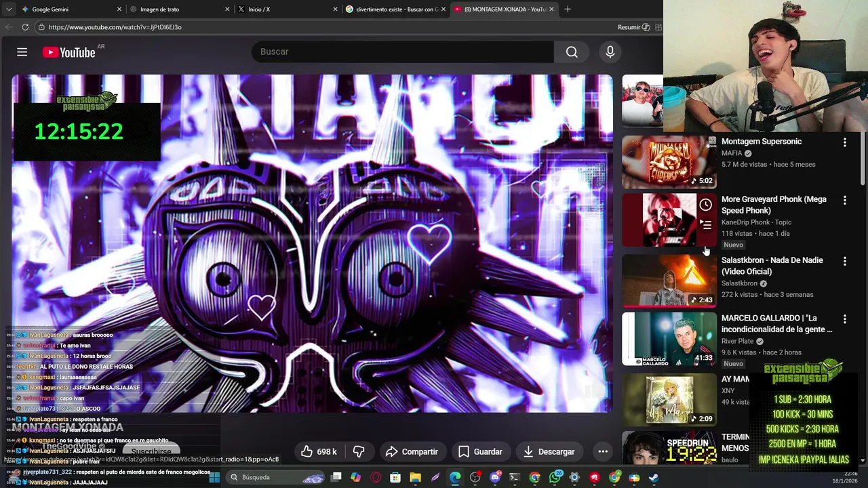Viewport: 868px width, 488px height.
Task: Start voice search with the microphone
Action: pos(610,52)
